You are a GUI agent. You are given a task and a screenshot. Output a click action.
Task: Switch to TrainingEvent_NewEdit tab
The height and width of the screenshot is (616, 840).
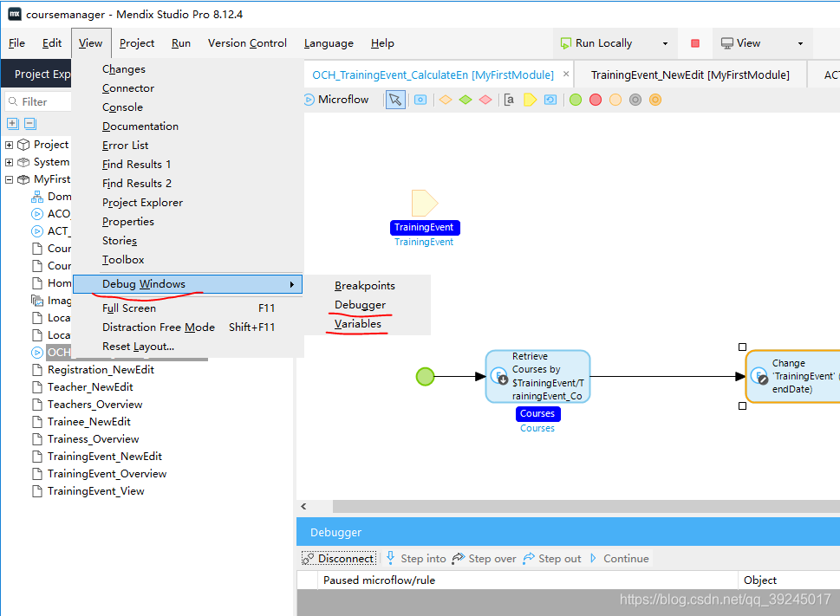coord(690,75)
